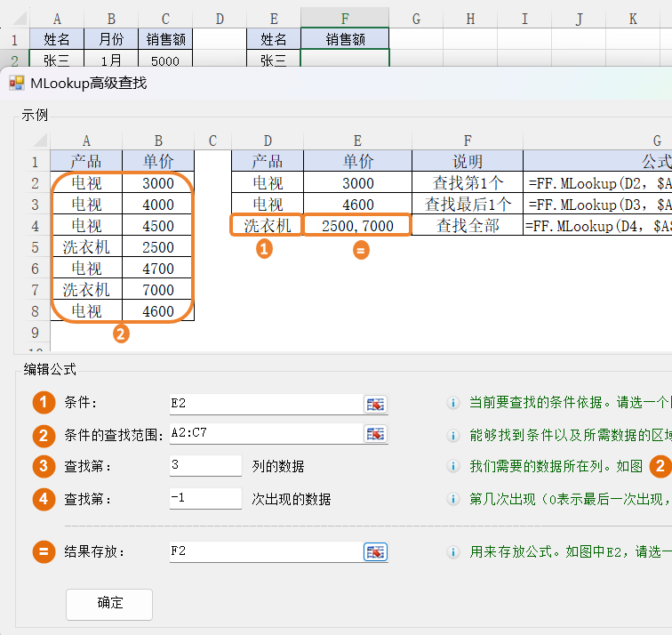Image resolution: width=672 pixels, height=635 pixels.
Task: Click the MLookup dialog title bar icon
Action: [x=17, y=83]
